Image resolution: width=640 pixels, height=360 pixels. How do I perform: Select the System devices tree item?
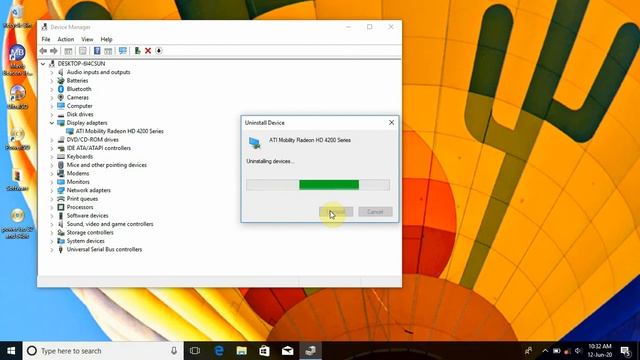(85, 241)
